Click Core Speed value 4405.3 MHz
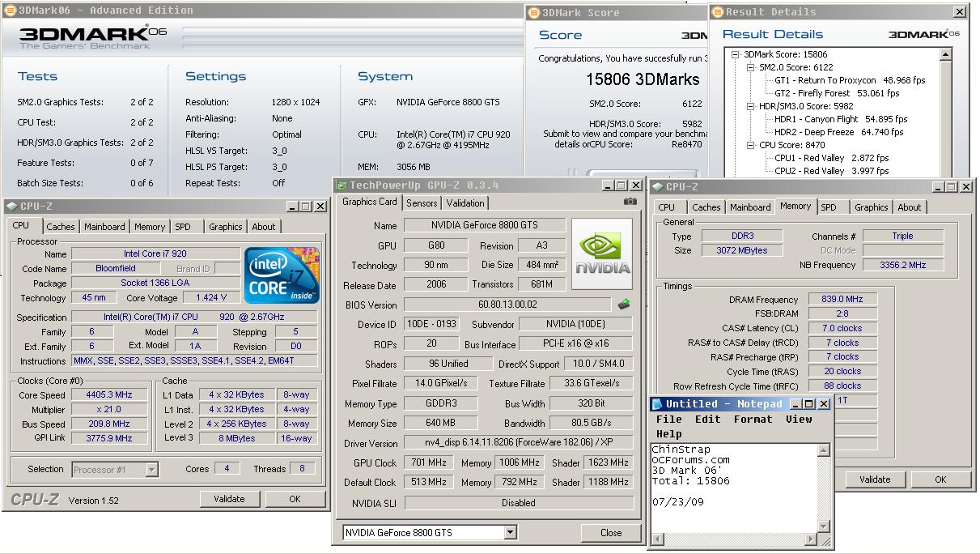Image resolution: width=980 pixels, height=554 pixels. [x=108, y=395]
